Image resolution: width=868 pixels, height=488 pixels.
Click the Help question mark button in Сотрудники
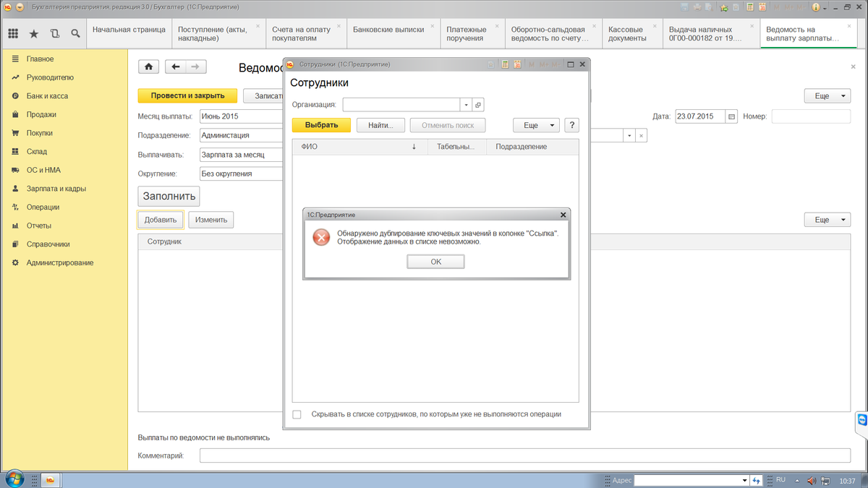[571, 125]
